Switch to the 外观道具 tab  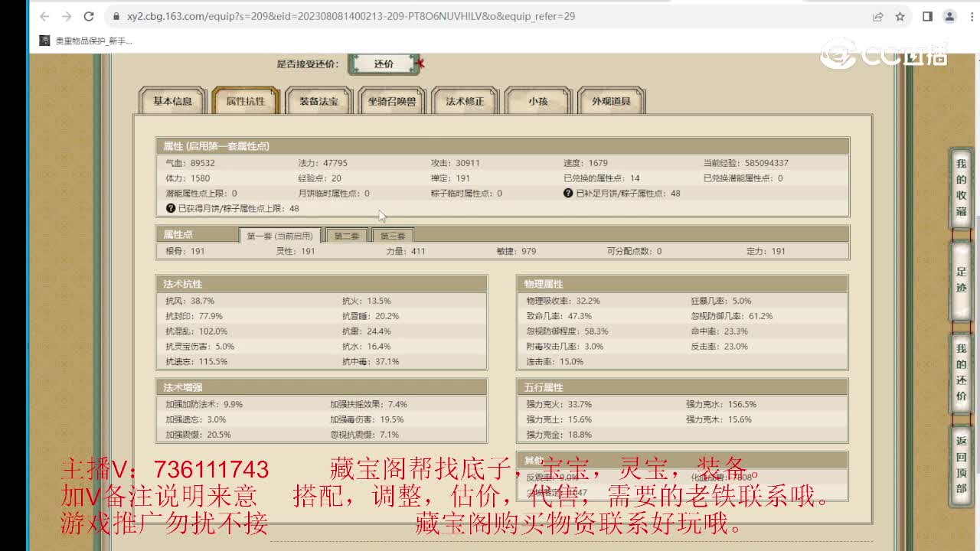pyautogui.click(x=611, y=100)
